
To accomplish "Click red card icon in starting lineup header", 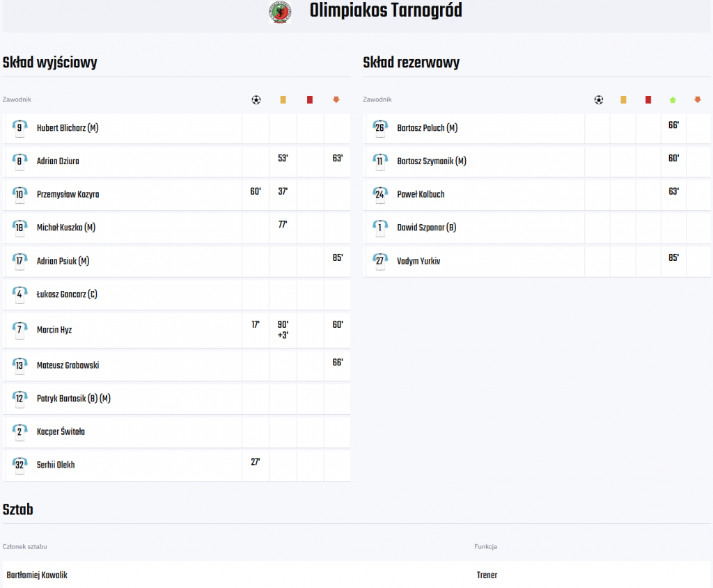I will point(310,100).
